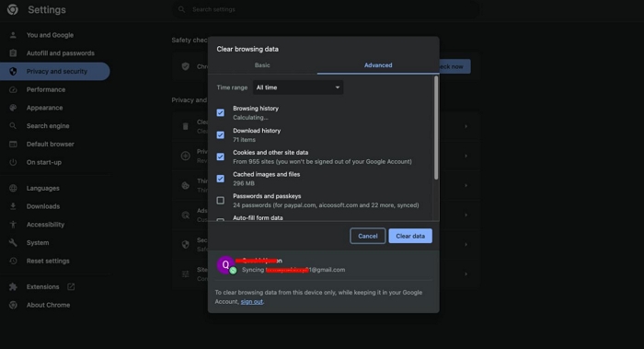Click the sign out link
644x349 pixels.
tap(251, 302)
